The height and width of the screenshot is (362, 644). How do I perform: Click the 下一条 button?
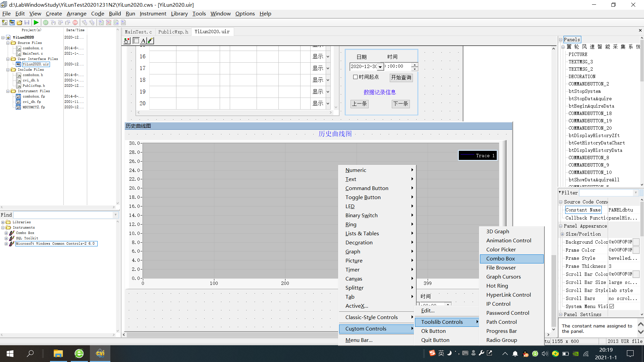coord(400,104)
